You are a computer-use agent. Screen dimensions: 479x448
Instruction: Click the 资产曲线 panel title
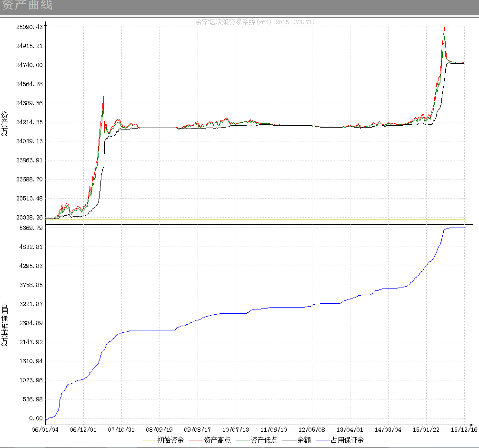click(27, 6)
